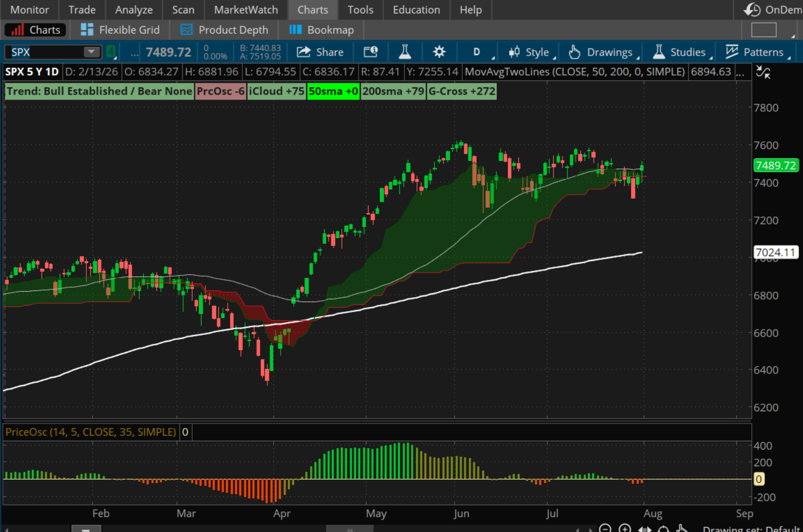Click the G-Cross +272 label
The width and height of the screenshot is (803, 532).
pos(462,91)
